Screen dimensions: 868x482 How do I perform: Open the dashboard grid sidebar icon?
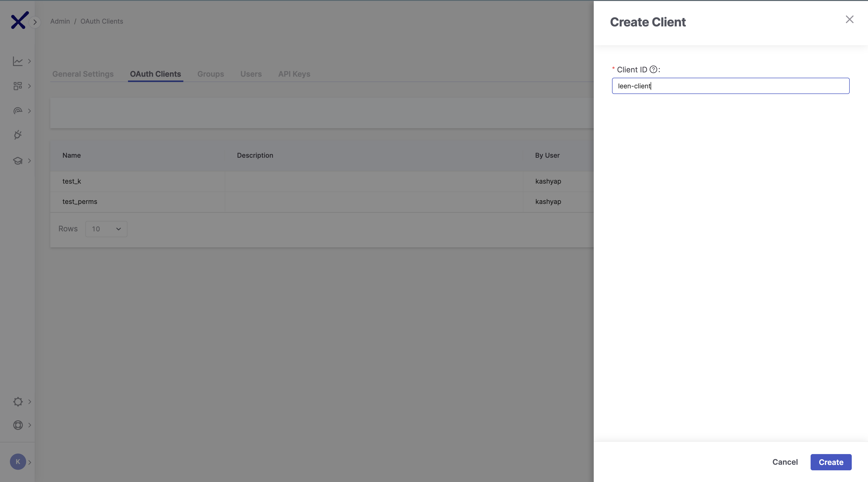point(18,86)
